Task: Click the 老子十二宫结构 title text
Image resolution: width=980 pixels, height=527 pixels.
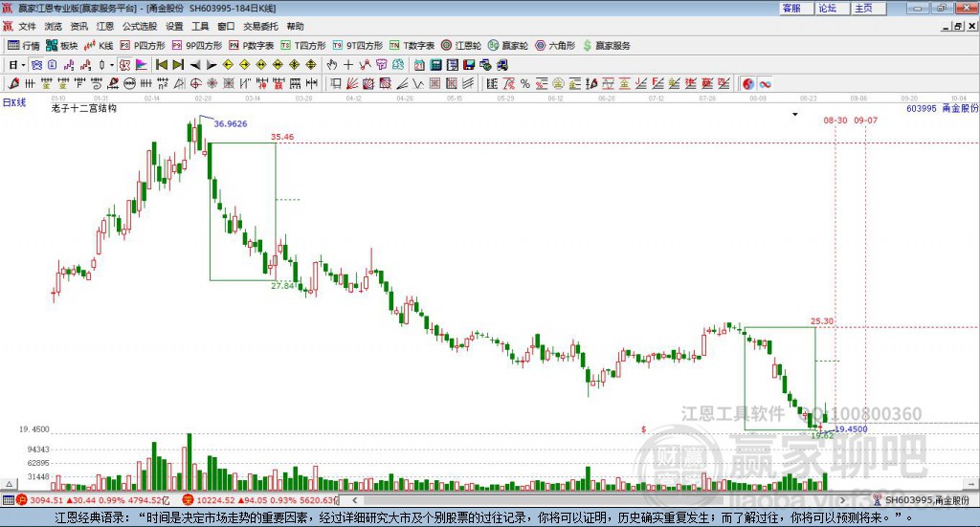Action: tap(84, 108)
